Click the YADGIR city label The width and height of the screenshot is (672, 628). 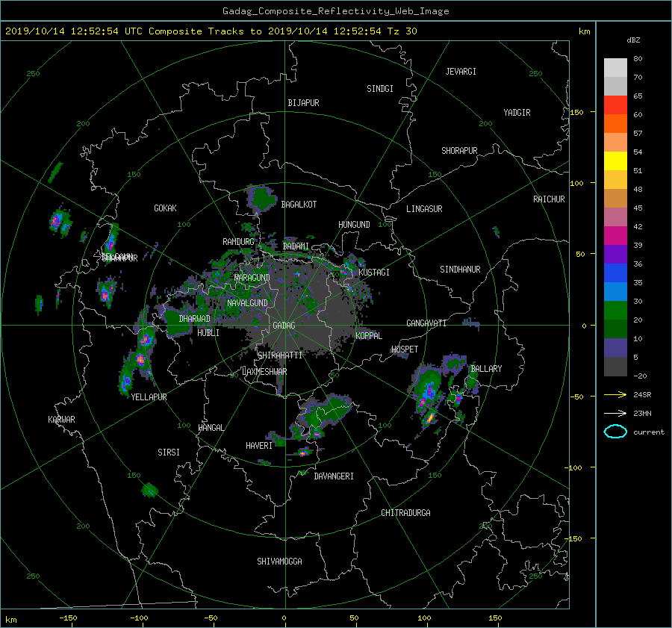click(x=517, y=113)
